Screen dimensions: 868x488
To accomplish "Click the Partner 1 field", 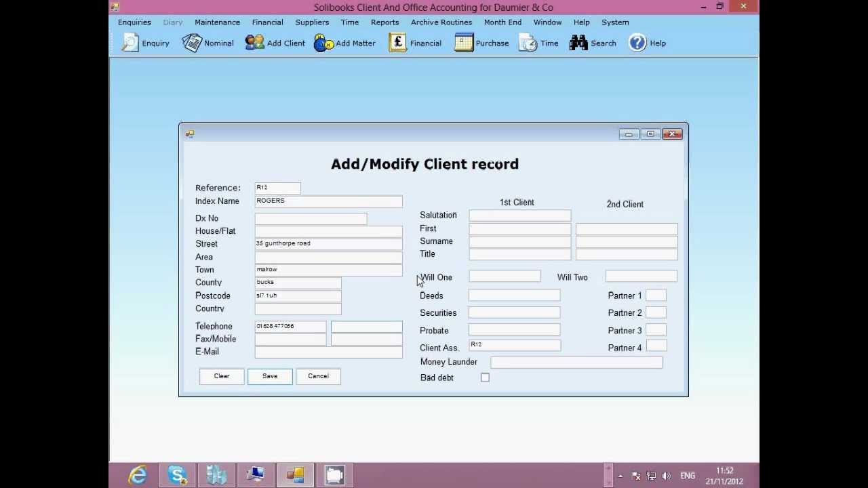I will point(656,296).
